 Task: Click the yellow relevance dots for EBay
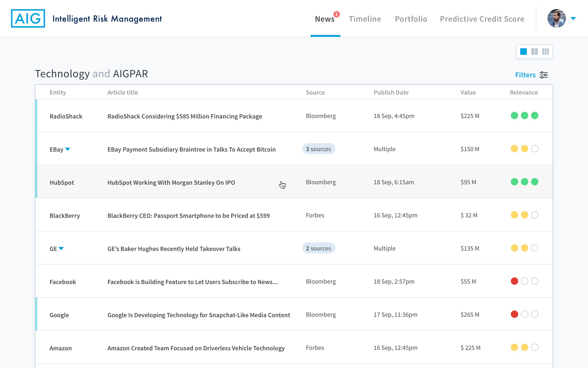point(520,149)
